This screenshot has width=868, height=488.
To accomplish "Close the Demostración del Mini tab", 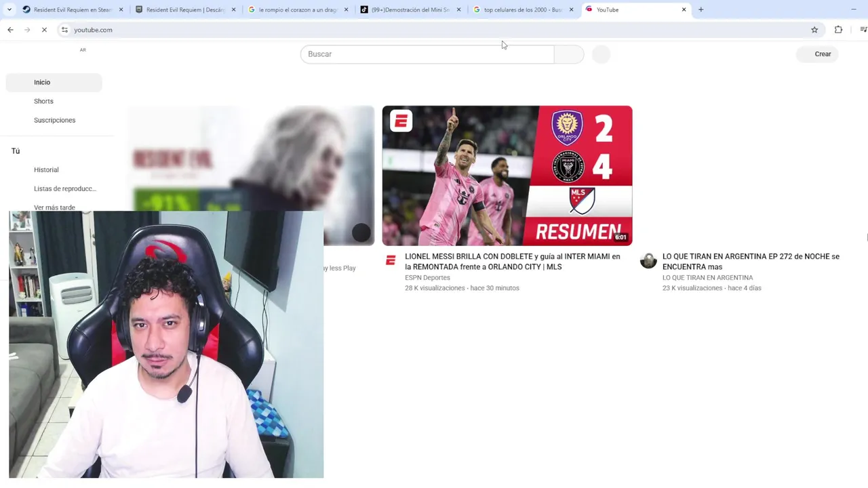I will pos(458,9).
